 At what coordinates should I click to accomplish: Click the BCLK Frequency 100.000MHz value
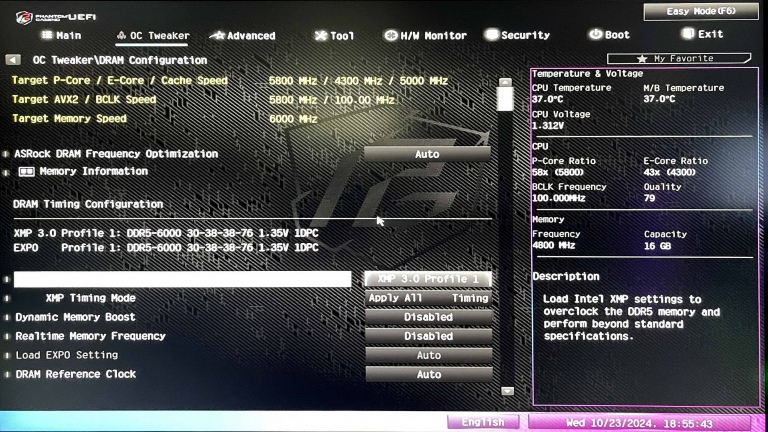point(558,198)
